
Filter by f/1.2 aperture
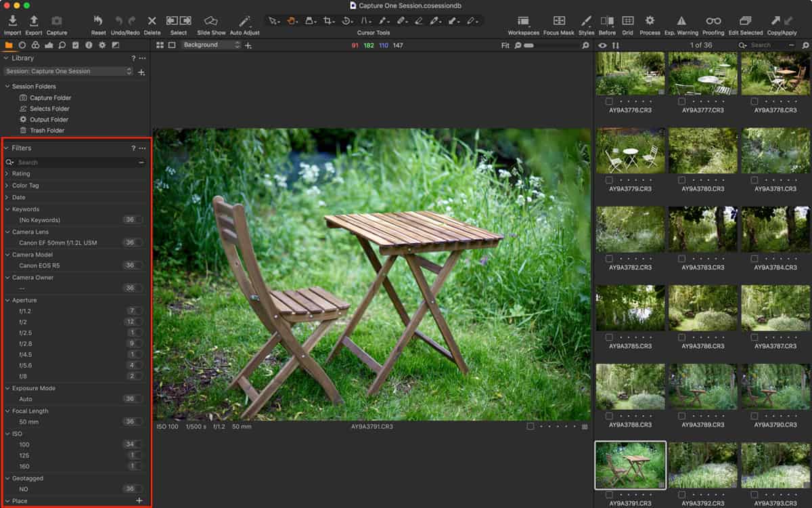click(25, 311)
